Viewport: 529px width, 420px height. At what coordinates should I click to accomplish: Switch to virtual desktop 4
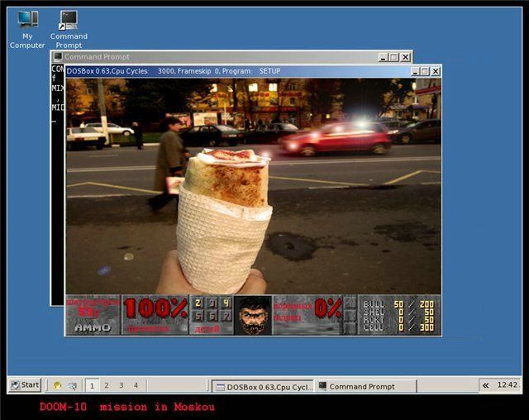pyautogui.click(x=136, y=385)
